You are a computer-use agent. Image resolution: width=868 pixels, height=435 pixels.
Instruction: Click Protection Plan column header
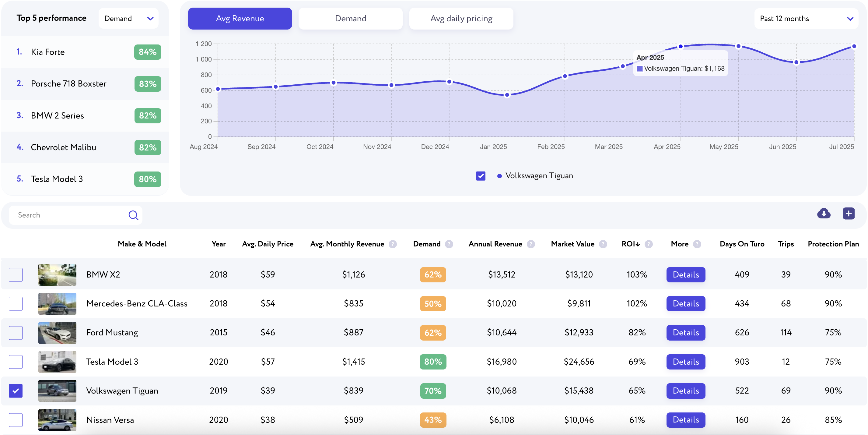(x=833, y=244)
